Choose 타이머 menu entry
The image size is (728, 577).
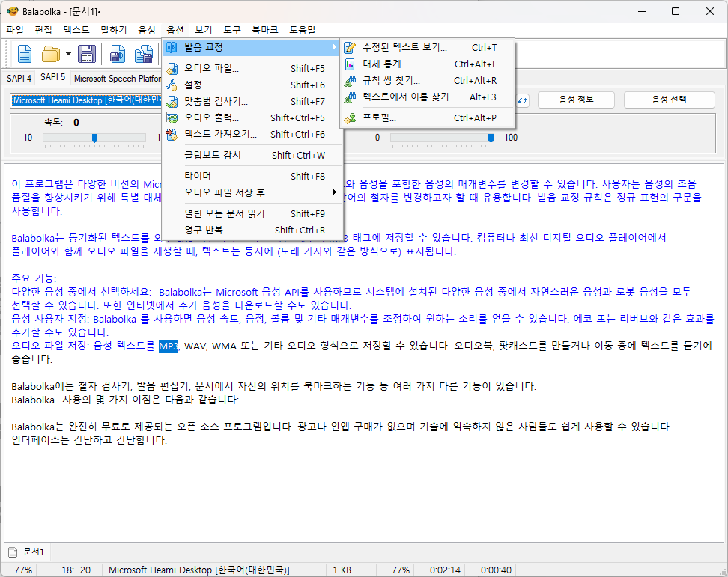point(252,177)
